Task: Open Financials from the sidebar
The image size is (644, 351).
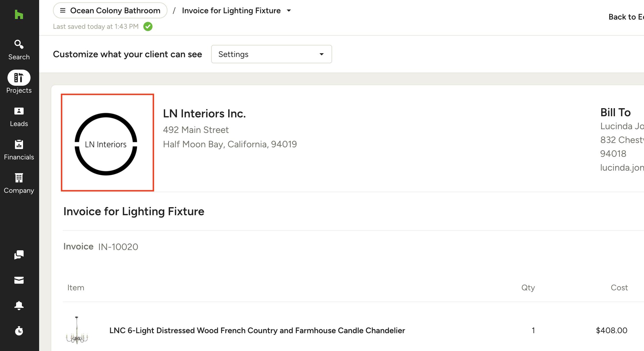Action: 19,150
